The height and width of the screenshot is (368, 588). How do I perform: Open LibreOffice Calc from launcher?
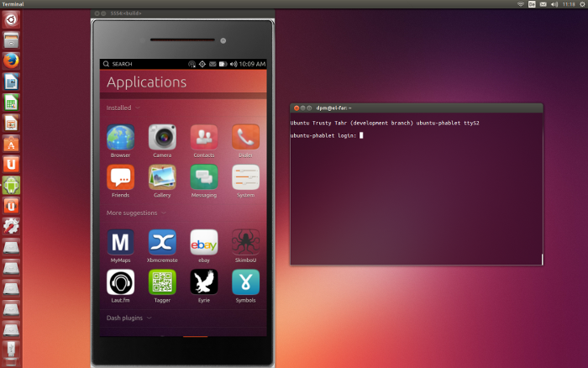pos(11,103)
